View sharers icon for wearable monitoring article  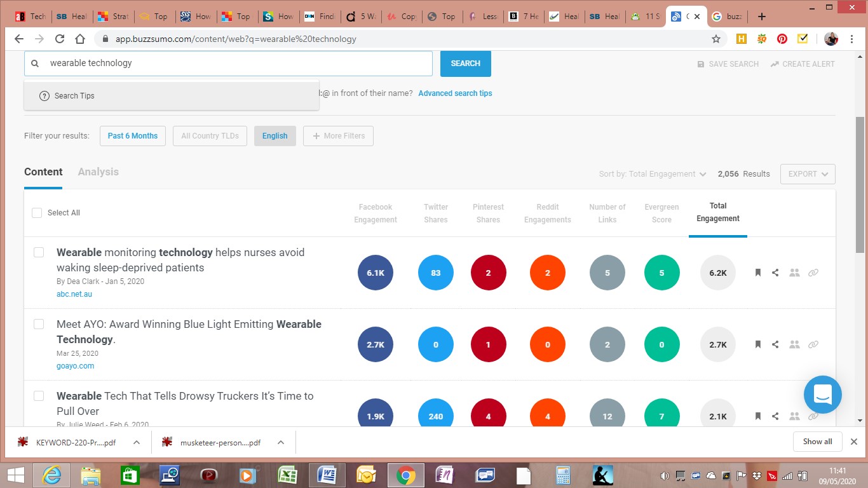pos(794,273)
